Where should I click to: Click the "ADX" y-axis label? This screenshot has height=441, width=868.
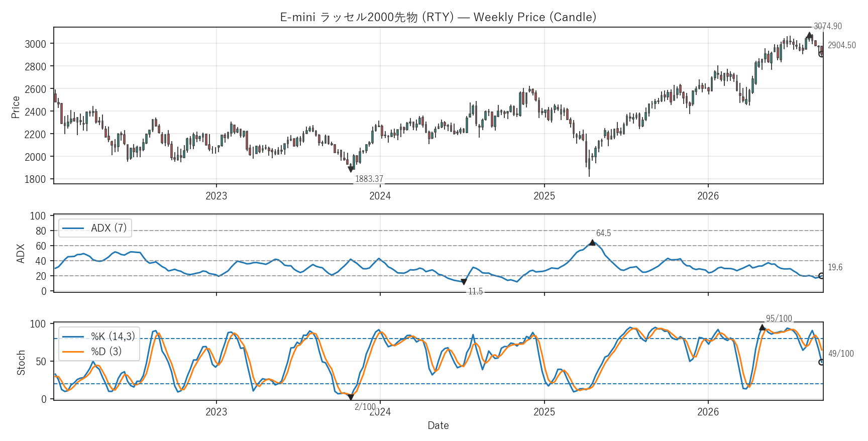[x=21, y=253]
